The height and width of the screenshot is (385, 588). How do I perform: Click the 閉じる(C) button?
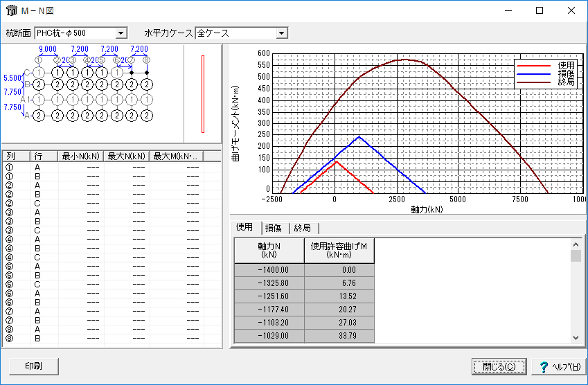click(499, 366)
